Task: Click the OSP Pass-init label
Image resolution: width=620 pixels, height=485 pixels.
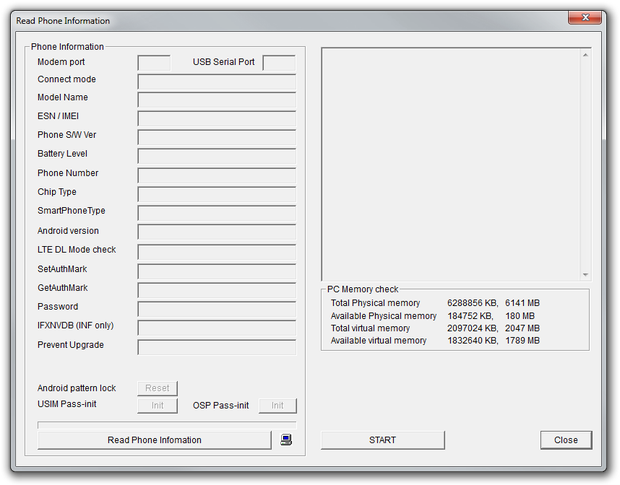Action: tap(221, 406)
